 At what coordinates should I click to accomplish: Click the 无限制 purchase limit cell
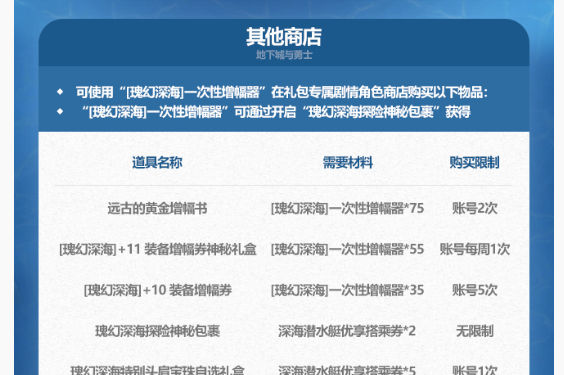point(475,331)
